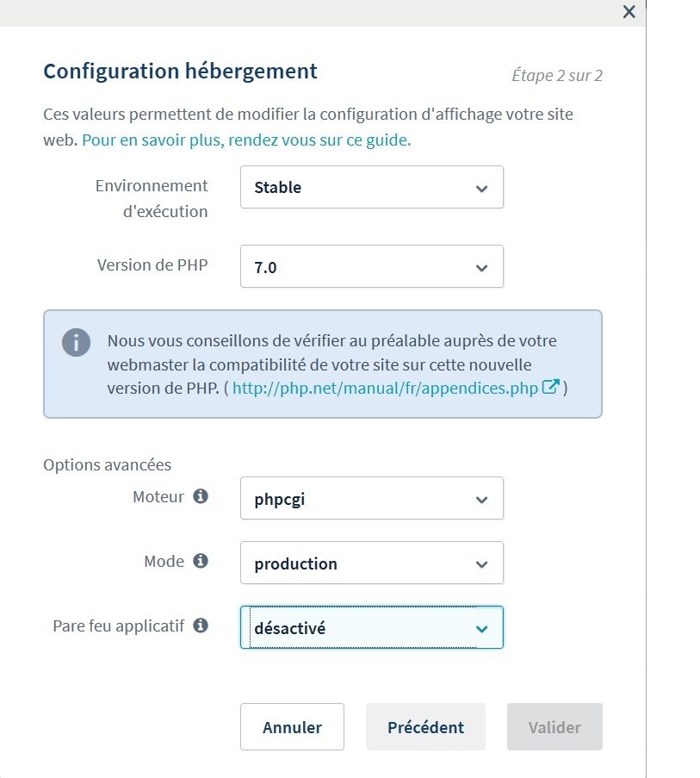
Task: Click the Pare feu applicatif info icon
Action: (201, 626)
